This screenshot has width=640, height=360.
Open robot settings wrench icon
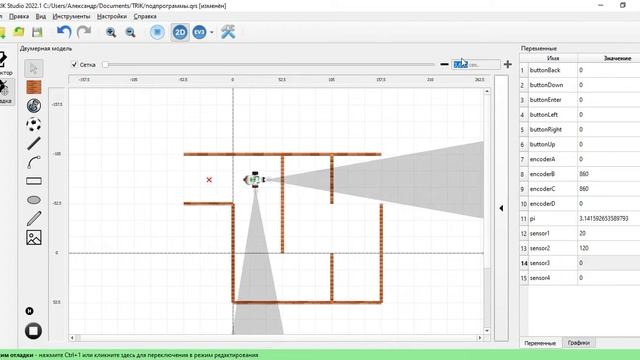(x=228, y=32)
